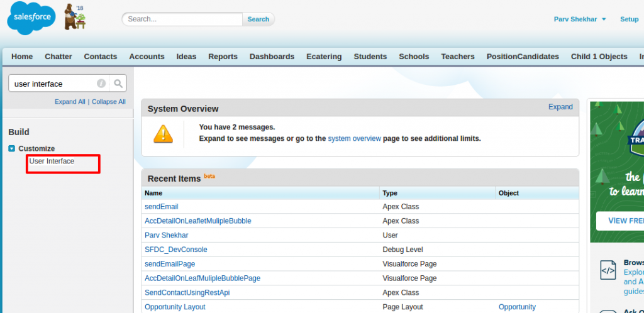Click the beta label beside Recent Items

click(x=209, y=177)
